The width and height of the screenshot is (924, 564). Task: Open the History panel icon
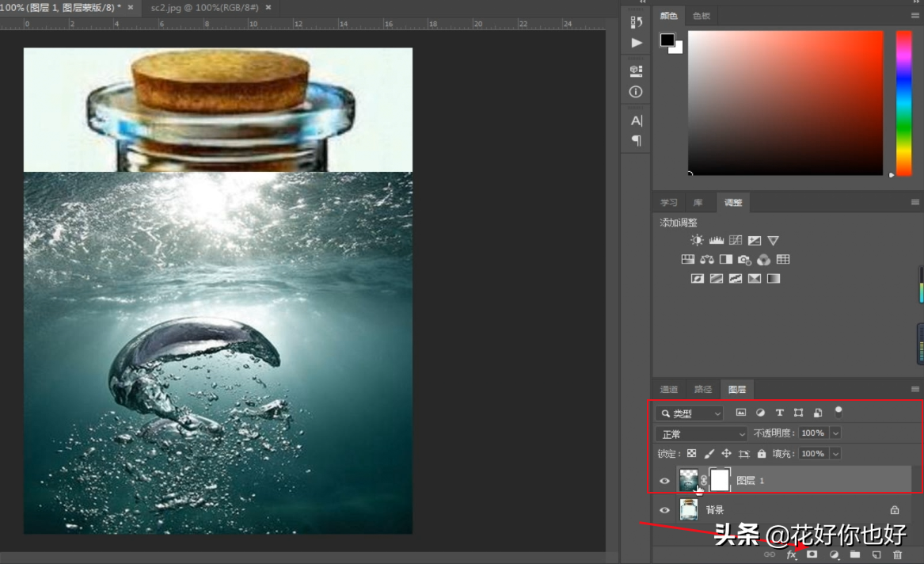coord(636,22)
